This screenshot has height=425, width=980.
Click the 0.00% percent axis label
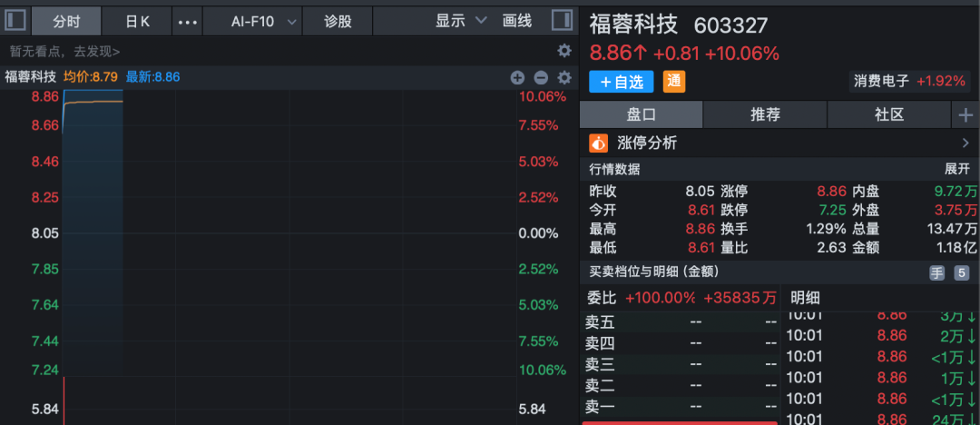pos(538,233)
